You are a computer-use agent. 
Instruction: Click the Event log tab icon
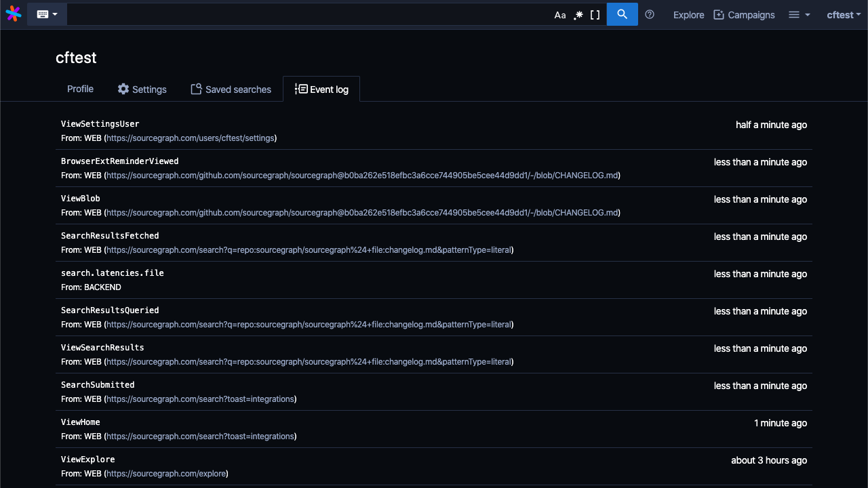pyautogui.click(x=301, y=89)
